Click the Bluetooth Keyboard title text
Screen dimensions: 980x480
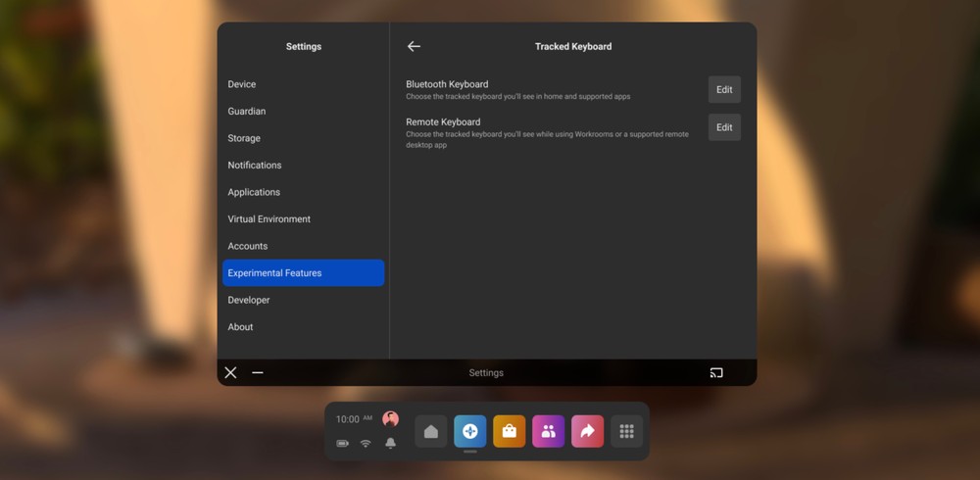point(447,84)
